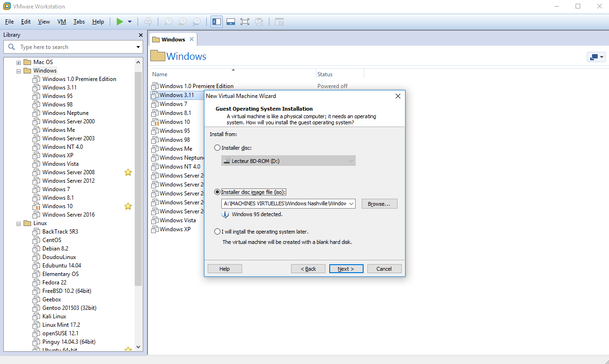
Task: Open the ISO path combo box dropdown
Action: [x=351, y=204]
